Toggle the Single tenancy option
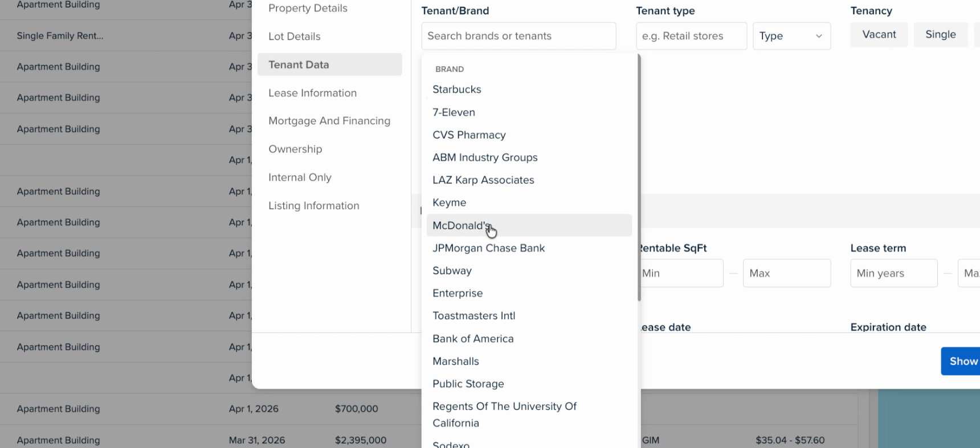980x448 pixels. pos(940,35)
